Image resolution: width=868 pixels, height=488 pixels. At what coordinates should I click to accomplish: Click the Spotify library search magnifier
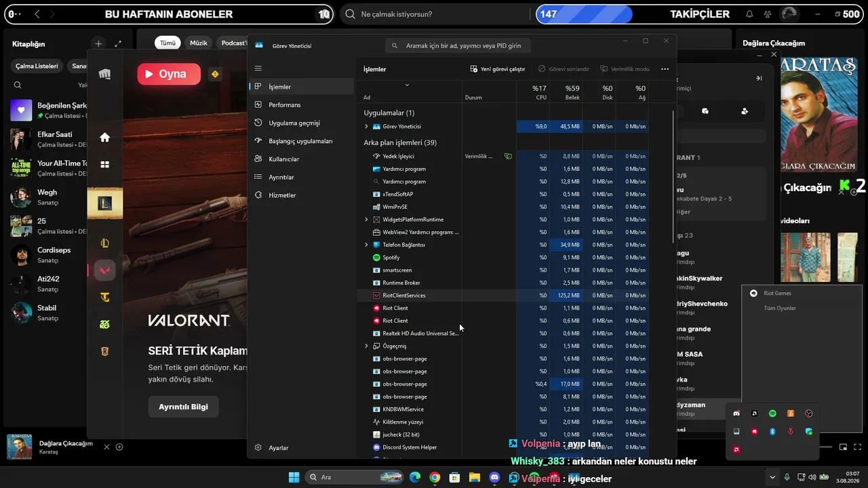click(18, 85)
